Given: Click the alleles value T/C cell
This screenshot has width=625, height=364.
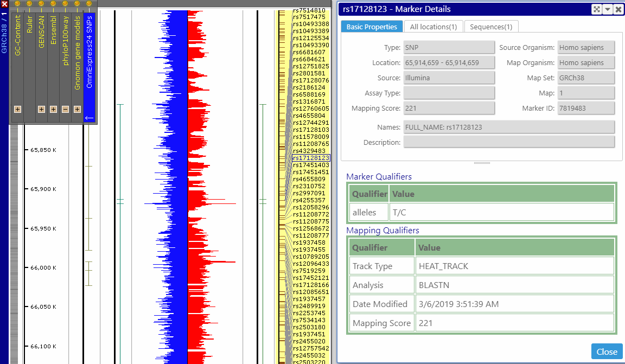Looking at the screenshot, I should click(501, 213).
